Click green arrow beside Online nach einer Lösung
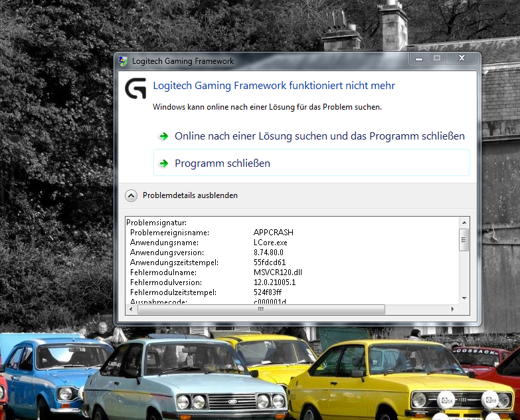Screen dimensions: 520x420 [163, 136]
